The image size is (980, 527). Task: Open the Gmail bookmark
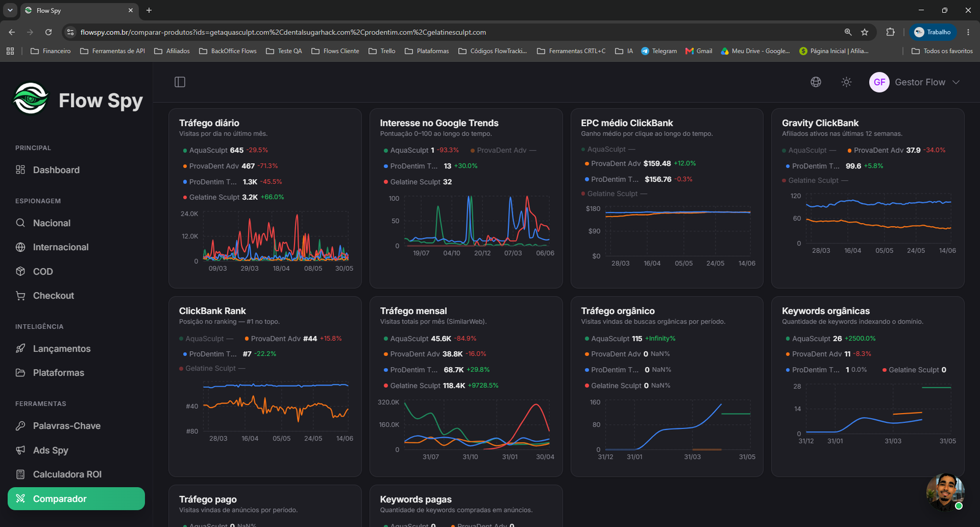click(x=699, y=51)
